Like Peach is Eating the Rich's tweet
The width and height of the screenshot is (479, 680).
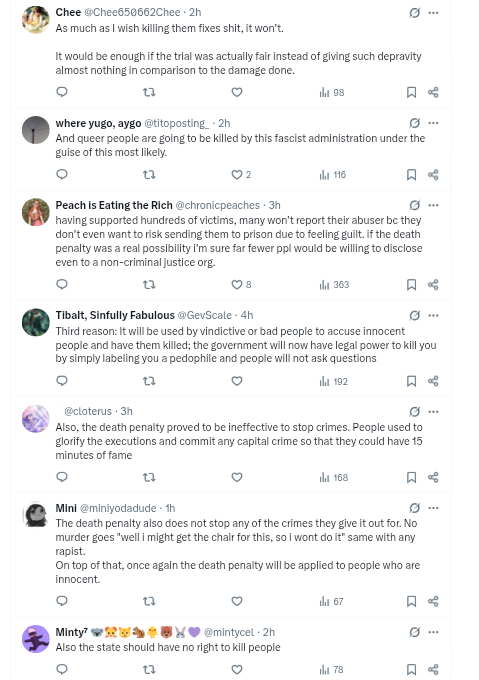coord(237,284)
